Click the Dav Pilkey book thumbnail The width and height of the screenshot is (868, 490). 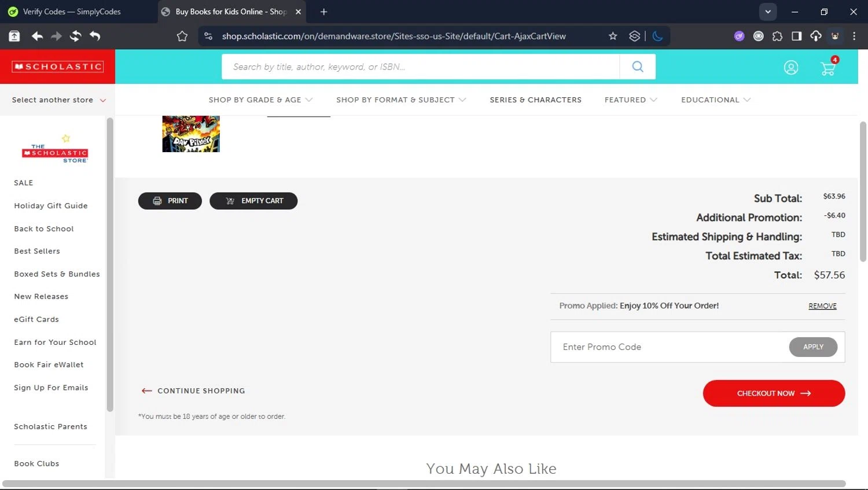(x=191, y=134)
